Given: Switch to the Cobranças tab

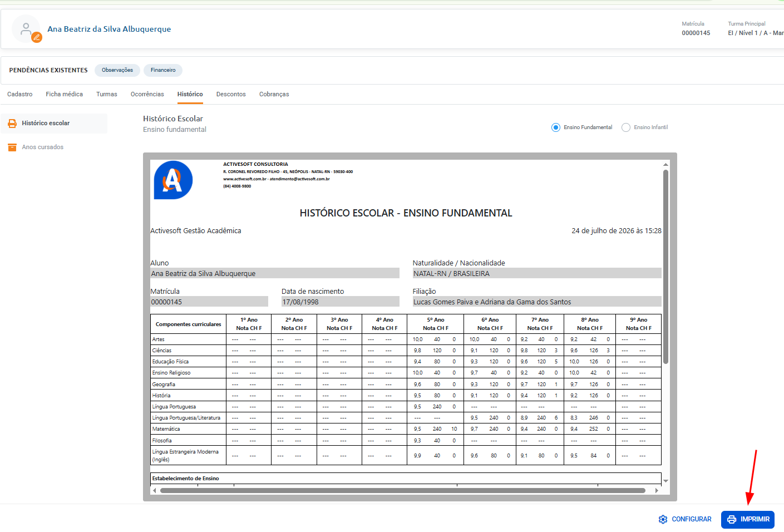Looking at the screenshot, I should tap(274, 94).
